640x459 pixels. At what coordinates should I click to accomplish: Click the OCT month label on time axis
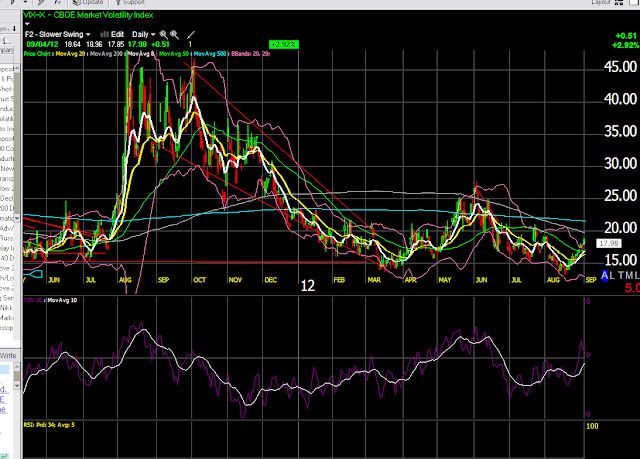coord(200,280)
